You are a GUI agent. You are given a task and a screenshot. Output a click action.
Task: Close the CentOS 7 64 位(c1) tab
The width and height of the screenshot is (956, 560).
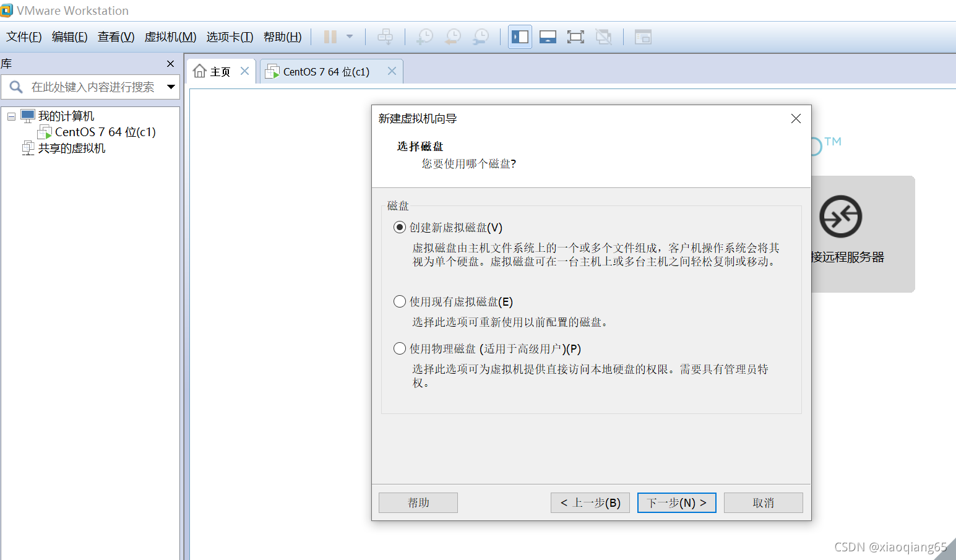coord(392,71)
